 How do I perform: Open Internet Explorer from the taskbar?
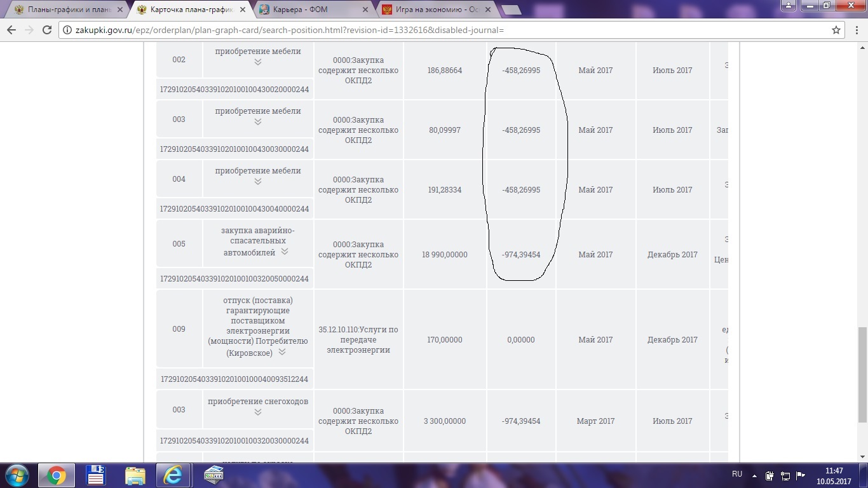(173, 475)
